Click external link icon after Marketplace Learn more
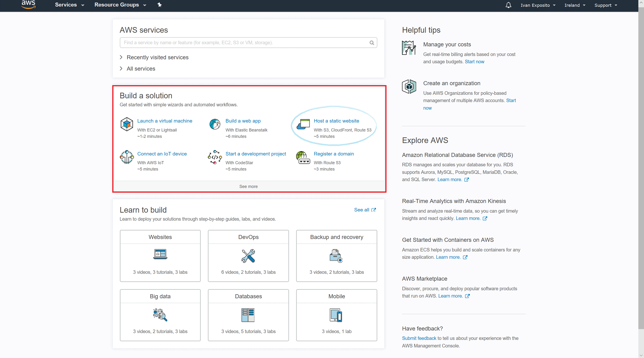 click(x=467, y=296)
